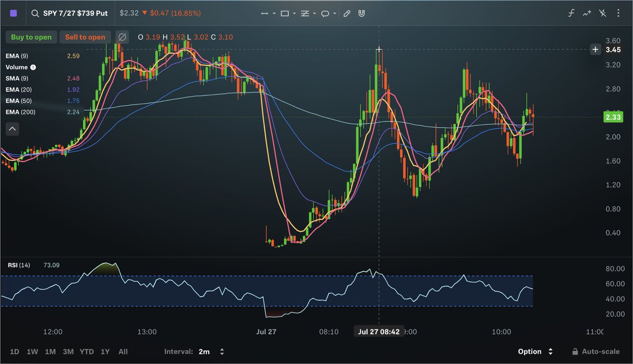Select the parallel channel lines tool
The height and width of the screenshot is (364, 633).
pos(305,14)
